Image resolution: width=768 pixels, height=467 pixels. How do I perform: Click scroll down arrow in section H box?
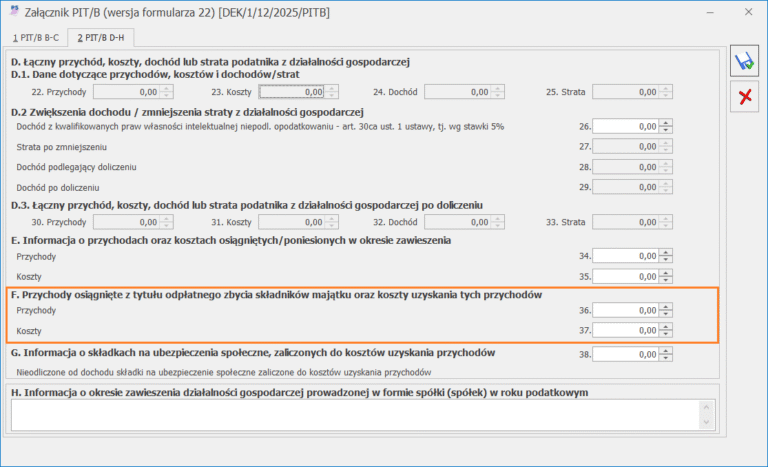click(x=706, y=422)
